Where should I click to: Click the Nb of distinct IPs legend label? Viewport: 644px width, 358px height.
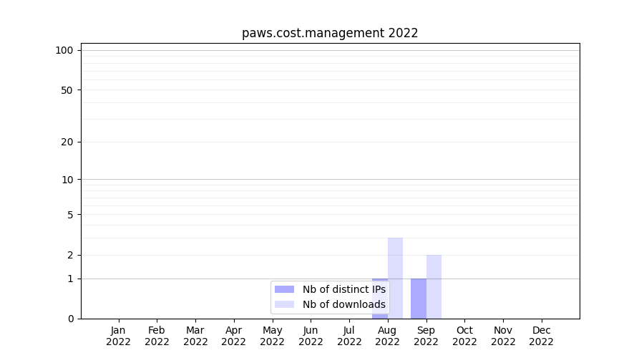coord(343,289)
